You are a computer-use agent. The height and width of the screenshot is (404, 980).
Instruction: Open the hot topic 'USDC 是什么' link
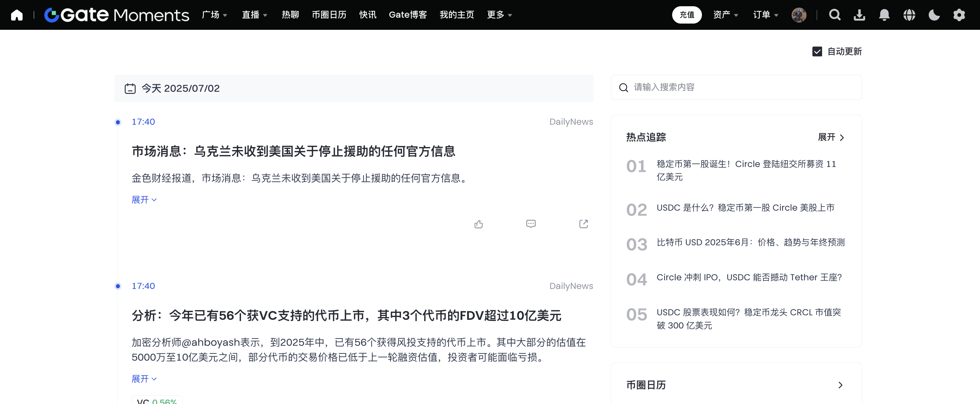click(745, 208)
